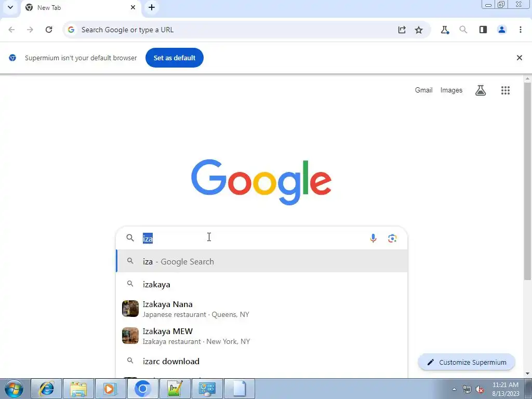
Task: Select the Izakaya MEW suggestion
Action: 262,336
